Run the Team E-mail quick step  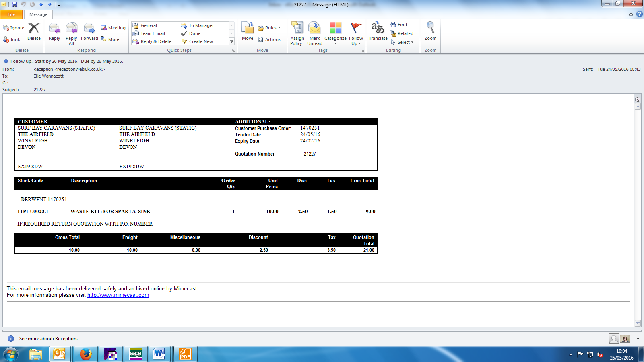(149, 33)
